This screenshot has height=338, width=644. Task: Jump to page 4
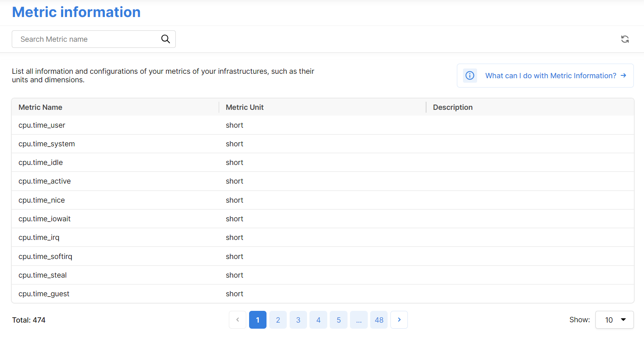pos(318,320)
